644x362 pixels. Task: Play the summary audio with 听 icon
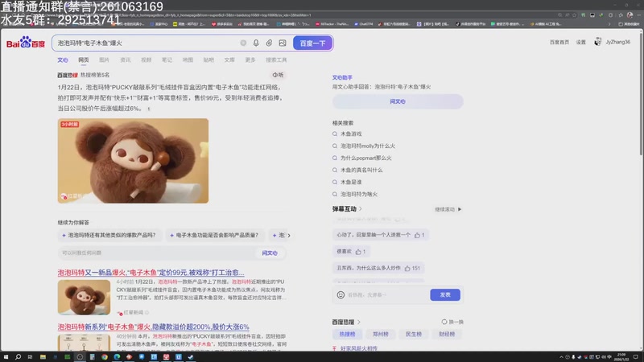point(278,75)
